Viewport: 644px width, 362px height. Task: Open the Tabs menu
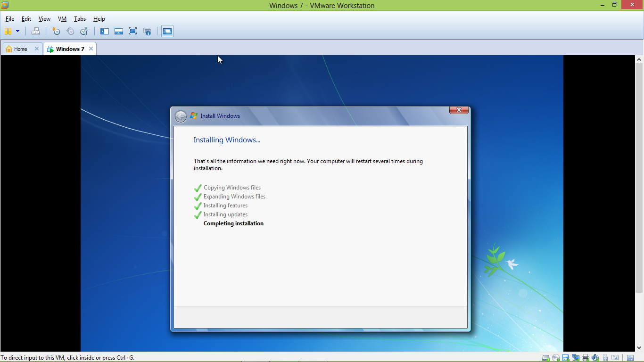(x=80, y=19)
